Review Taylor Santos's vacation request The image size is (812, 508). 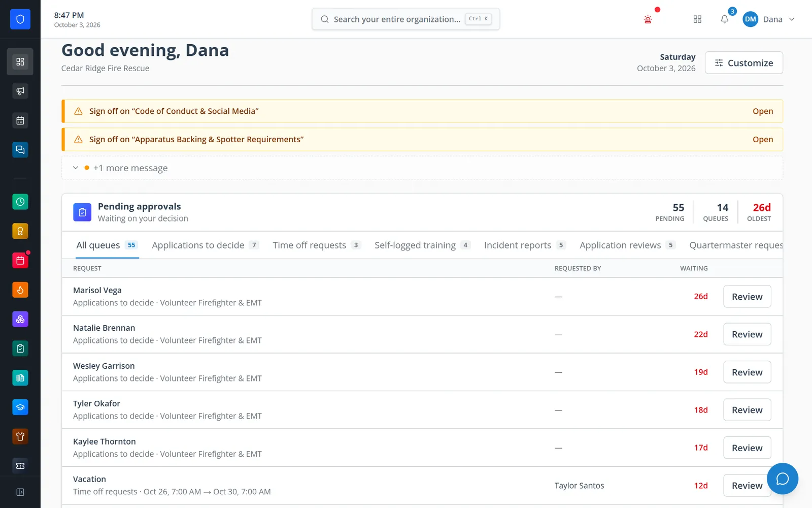click(x=747, y=486)
